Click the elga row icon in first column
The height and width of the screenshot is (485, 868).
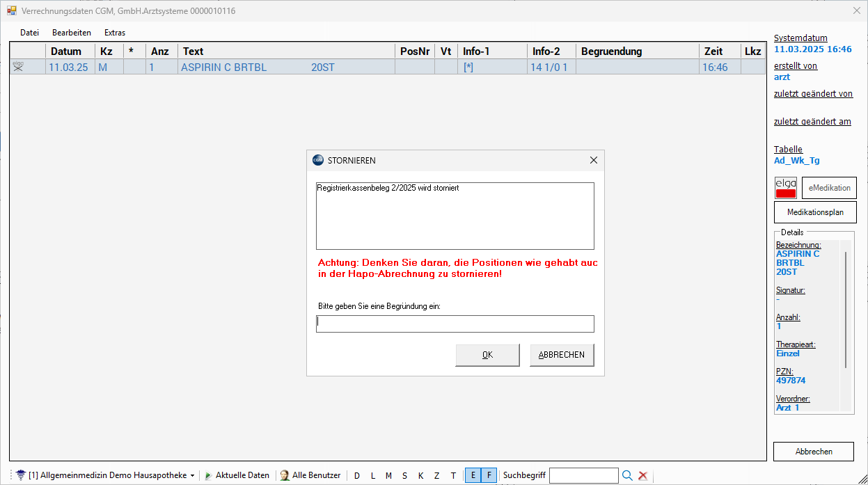coord(18,67)
